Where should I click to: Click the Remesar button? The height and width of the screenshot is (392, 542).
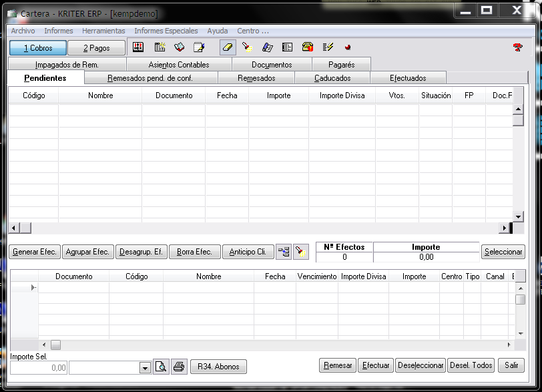point(338,365)
